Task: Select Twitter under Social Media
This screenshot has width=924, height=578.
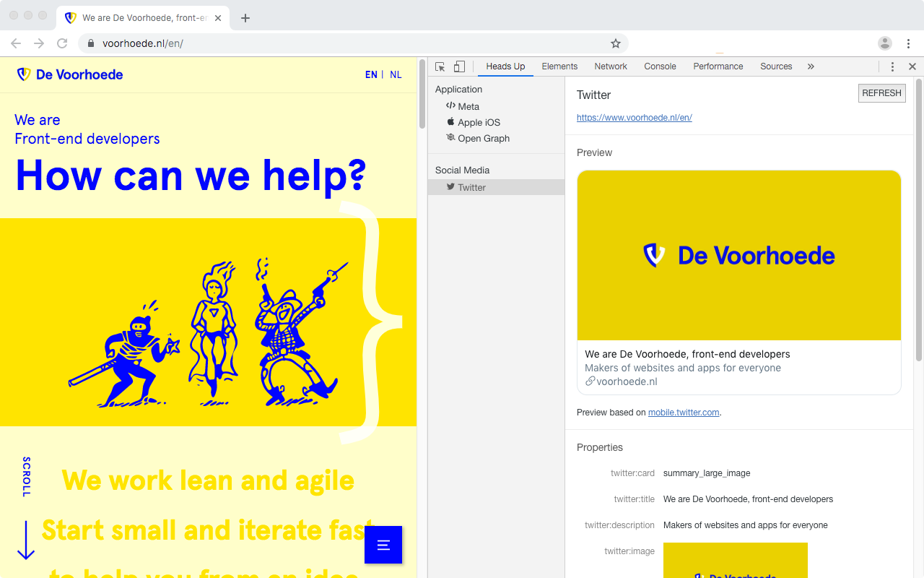Action: pyautogui.click(x=496, y=187)
